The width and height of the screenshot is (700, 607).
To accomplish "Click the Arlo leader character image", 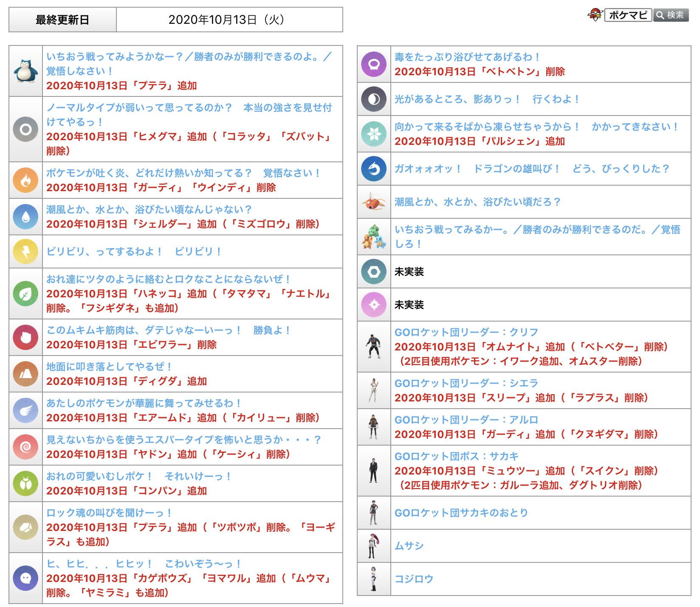I will click(x=373, y=427).
